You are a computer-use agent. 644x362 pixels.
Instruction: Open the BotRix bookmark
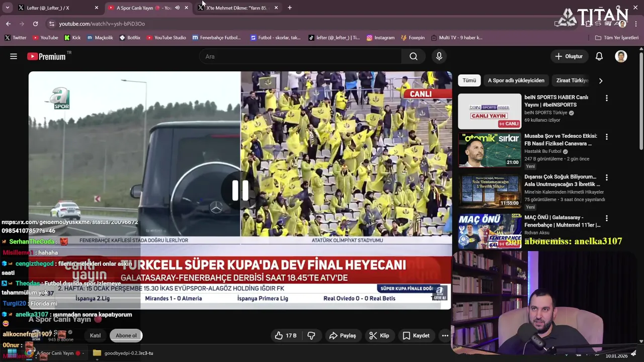(130, 38)
